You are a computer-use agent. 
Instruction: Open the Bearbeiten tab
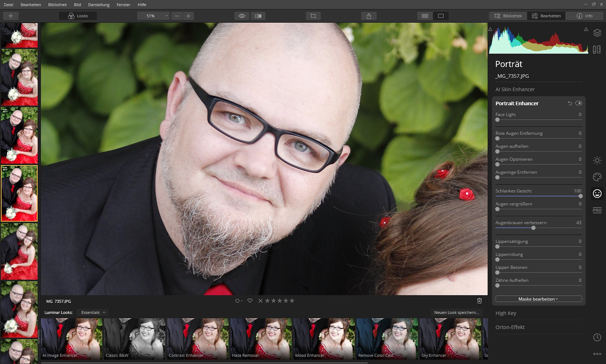(546, 16)
